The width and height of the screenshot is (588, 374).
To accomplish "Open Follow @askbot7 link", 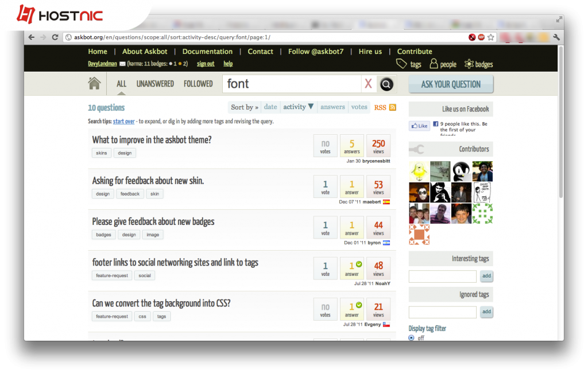I will (x=316, y=52).
